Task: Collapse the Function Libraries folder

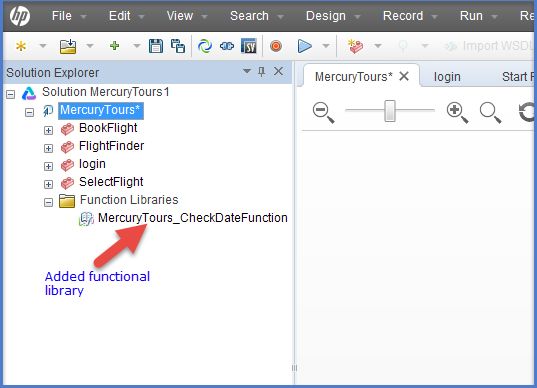Action: [48, 202]
